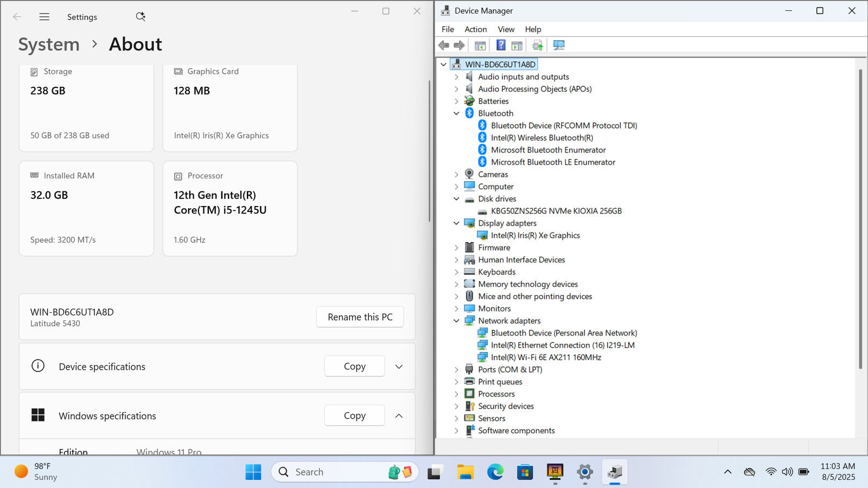Open File Explorer from the taskbar
The width and height of the screenshot is (868, 488).
click(465, 472)
